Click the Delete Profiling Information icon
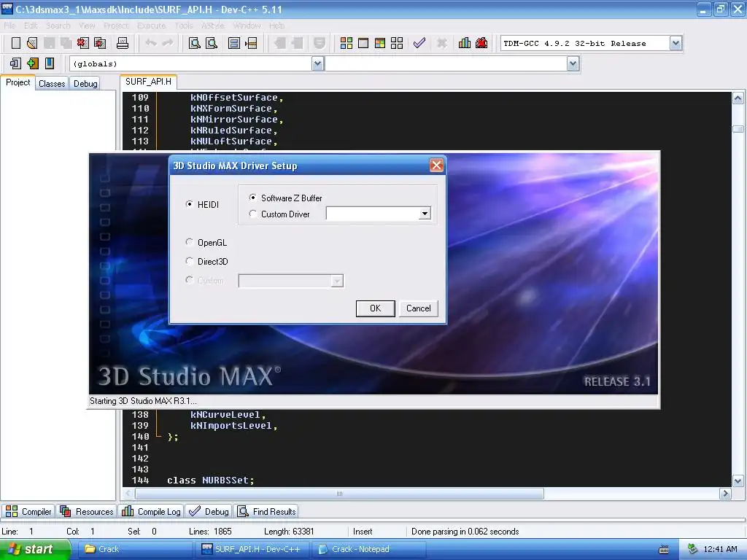 coord(481,43)
